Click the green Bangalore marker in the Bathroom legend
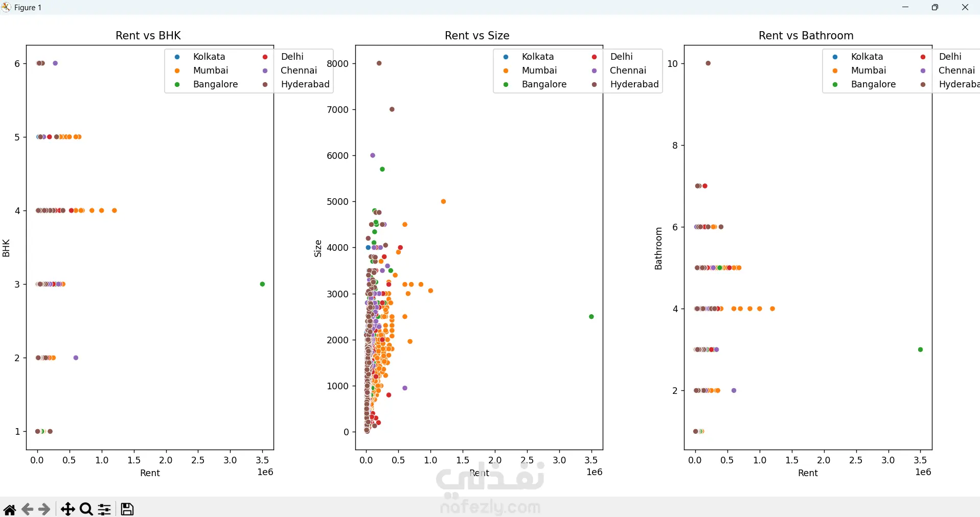This screenshot has width=980, height=517. tap(835, 84)
